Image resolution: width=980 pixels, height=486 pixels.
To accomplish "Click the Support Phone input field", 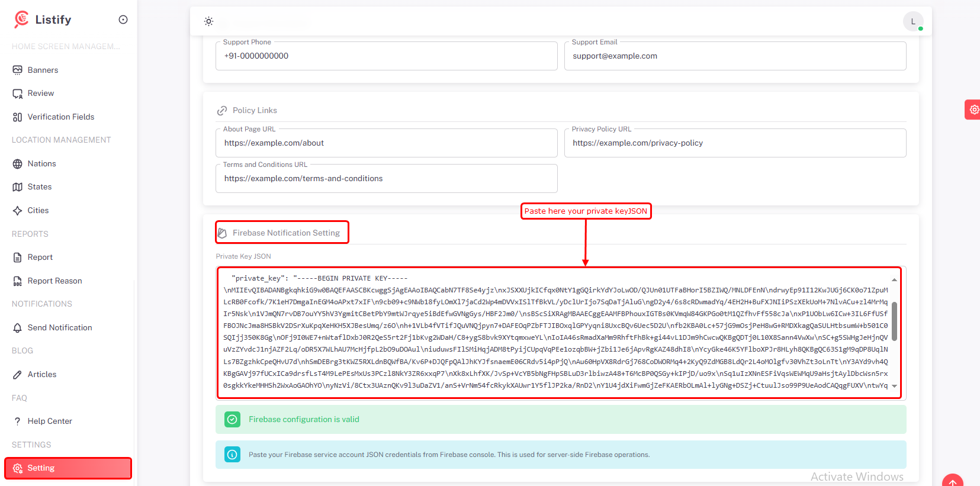I will pyautogui.click(x=386, y=56).
